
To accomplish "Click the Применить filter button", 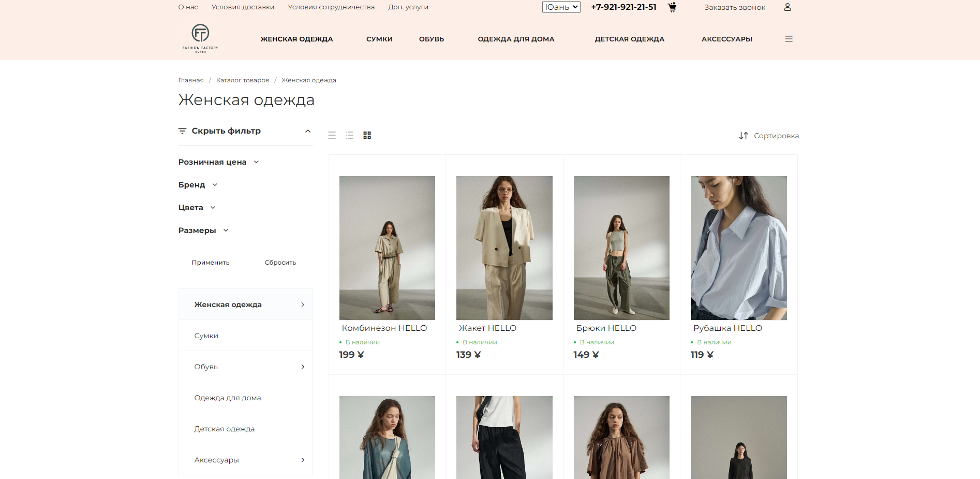I will [x=211, y=262].
